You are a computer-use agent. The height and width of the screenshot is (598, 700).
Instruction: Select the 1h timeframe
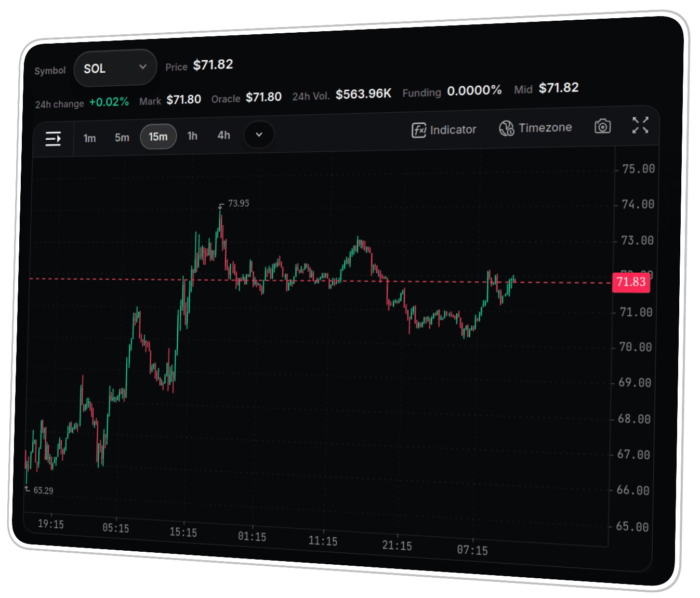[x=192, y=136]
